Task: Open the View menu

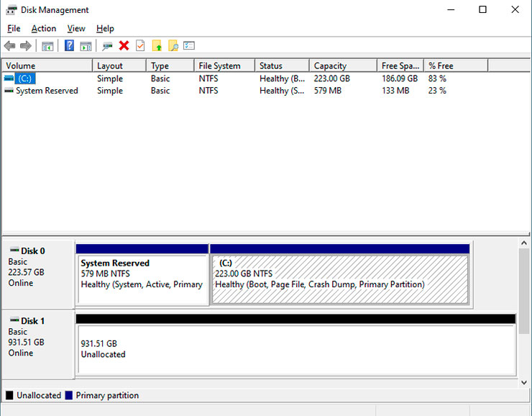Action: tap(76, 29)
